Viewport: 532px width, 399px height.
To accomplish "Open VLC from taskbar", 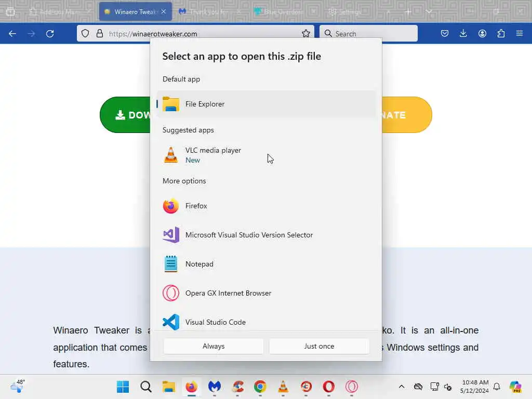I will pyautogui.click(x=283, y=387).
